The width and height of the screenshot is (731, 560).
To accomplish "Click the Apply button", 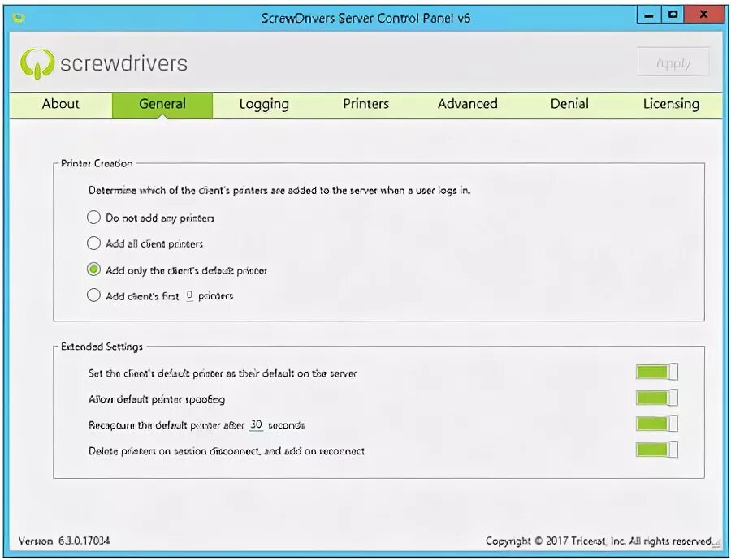I will 673,62.
